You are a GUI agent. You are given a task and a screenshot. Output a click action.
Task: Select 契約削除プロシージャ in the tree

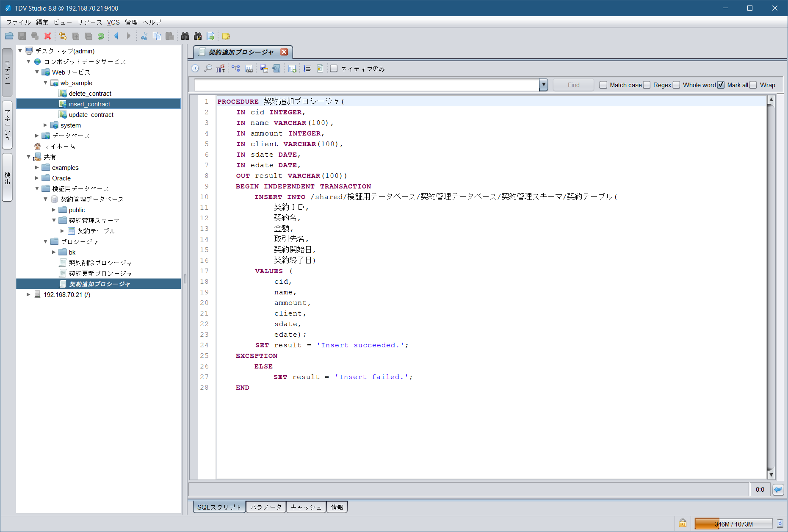(x=100, y=263)
